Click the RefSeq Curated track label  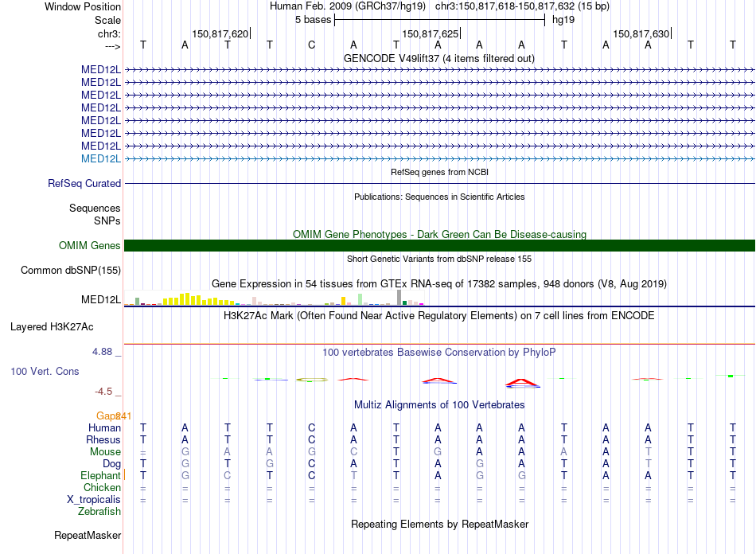click(x=84, y=183)
